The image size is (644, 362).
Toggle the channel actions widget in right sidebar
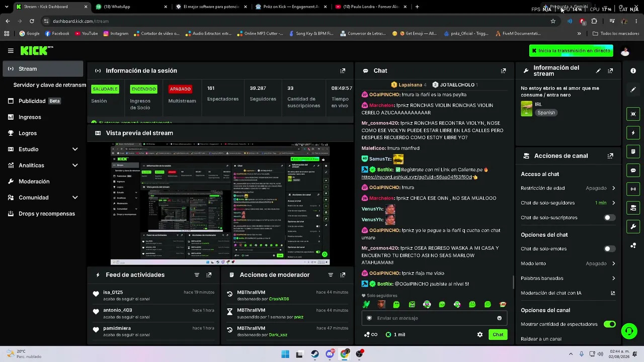coord(633,208)
